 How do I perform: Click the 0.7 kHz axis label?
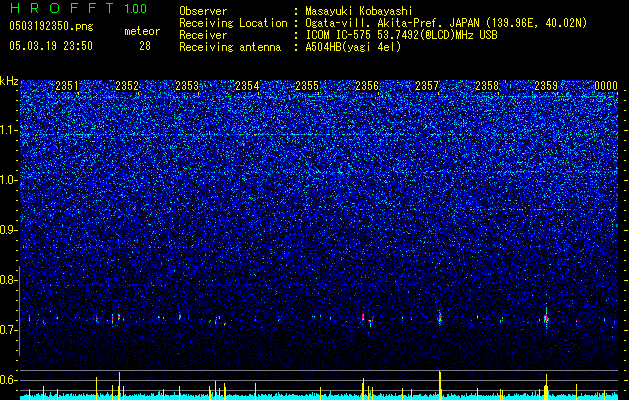9,330
